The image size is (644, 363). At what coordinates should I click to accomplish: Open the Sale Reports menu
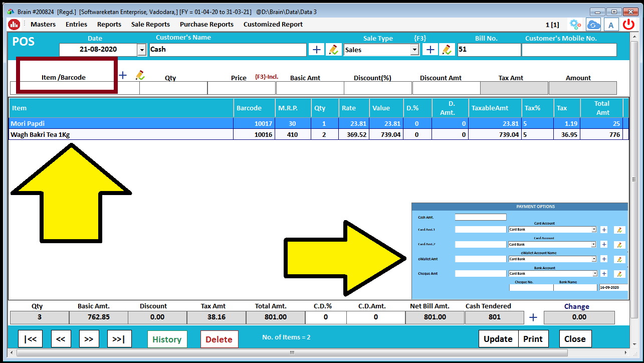[x=150, y=24]
